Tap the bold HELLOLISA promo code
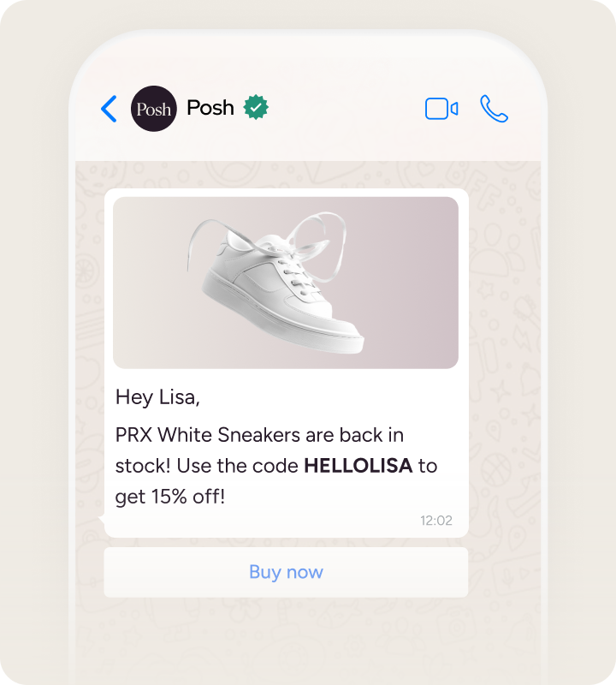 358,466
